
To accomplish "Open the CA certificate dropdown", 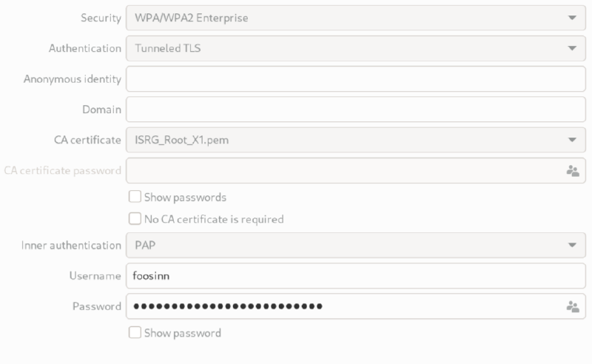I will [355, 139].
